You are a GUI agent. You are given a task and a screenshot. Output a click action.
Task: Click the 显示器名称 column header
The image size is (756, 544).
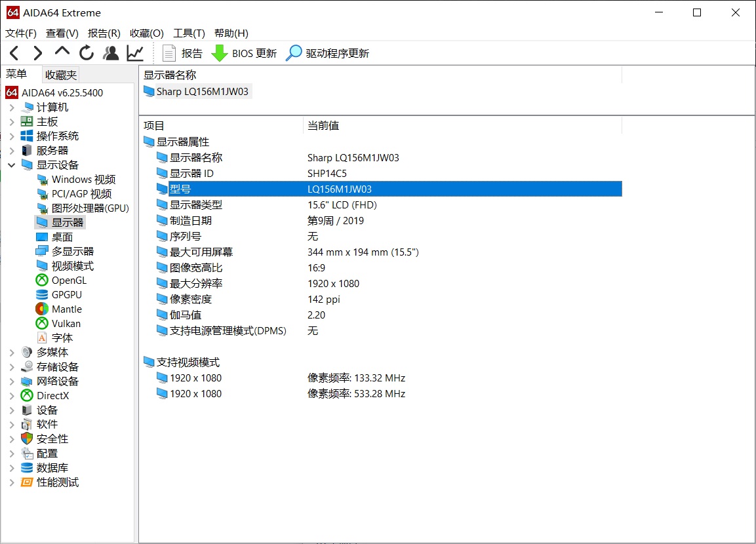pyautogui.click(x=381, y=75)
